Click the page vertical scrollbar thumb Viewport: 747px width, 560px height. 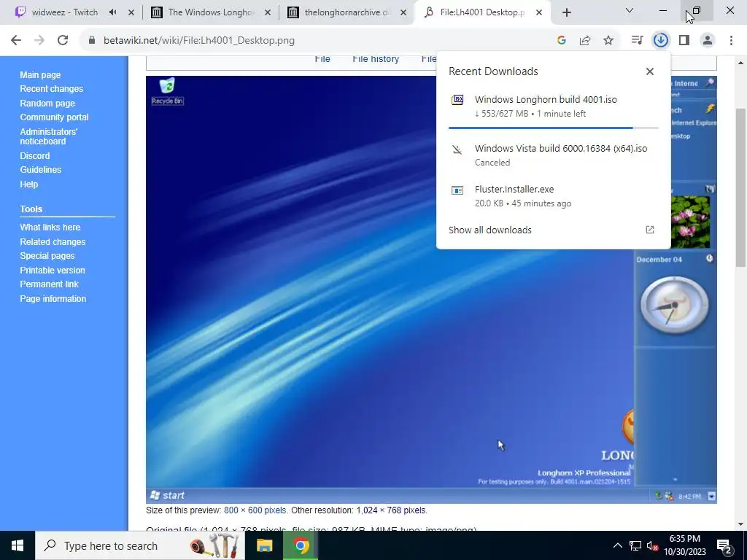pyautogui.click(x=741, y=187)
